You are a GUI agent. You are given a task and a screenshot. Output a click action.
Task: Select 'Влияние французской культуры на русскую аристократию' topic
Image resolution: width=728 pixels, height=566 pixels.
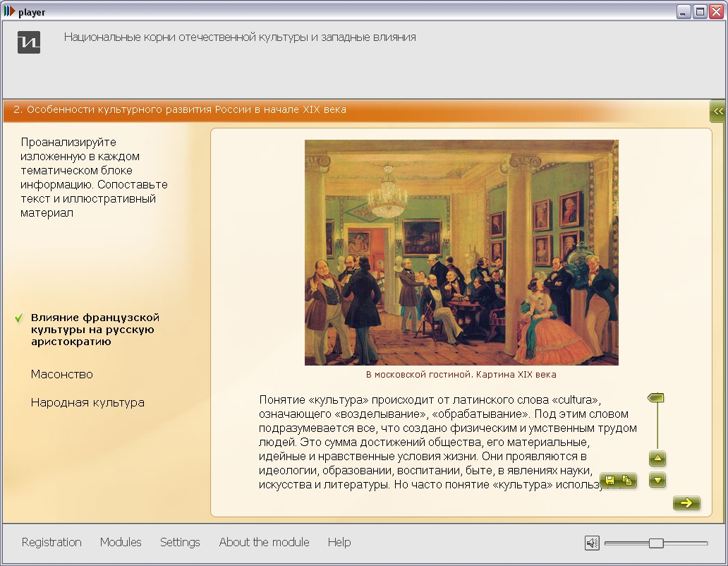pos(95,330)
